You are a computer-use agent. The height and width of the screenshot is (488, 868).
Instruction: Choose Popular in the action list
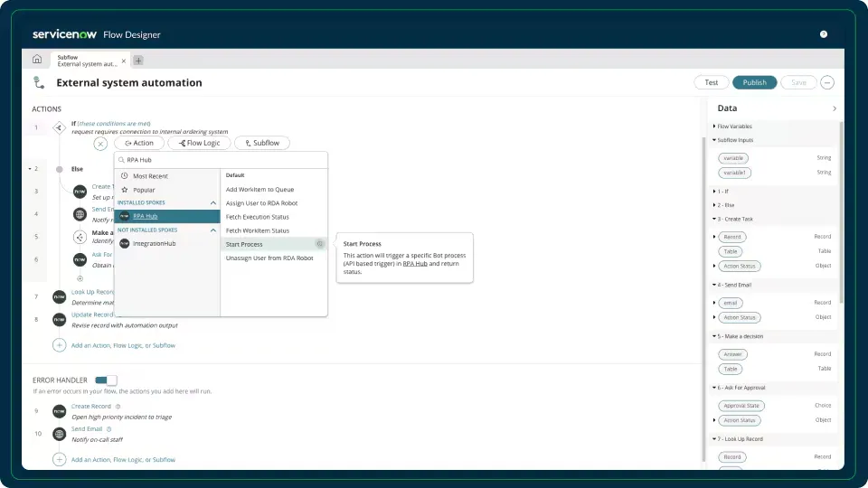click(x=166, y=190)
